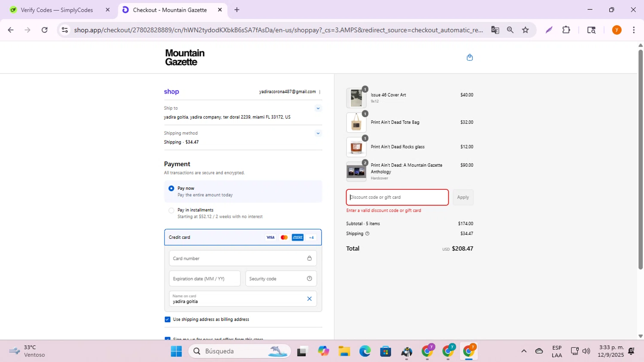This screenshot has width=644, height=362.
Task: Open the volume control in system tray
Action: [586, 351]
